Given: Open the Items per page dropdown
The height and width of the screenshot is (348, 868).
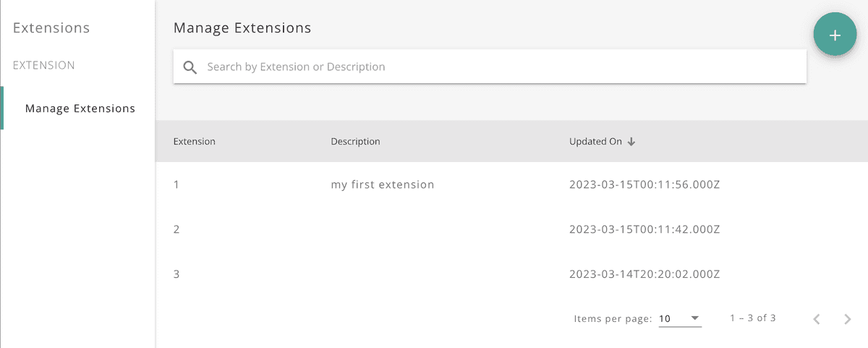Looking at the screenshot, I should tap(680, 318).
